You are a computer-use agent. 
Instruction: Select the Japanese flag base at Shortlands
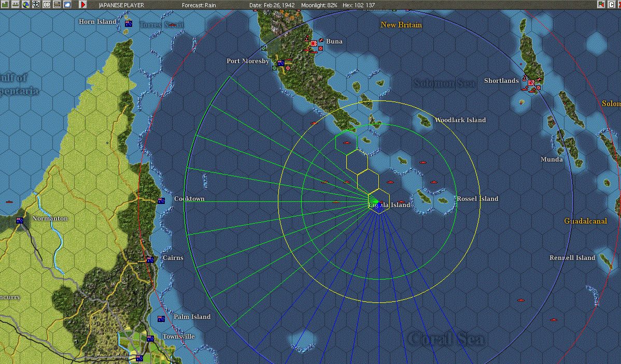pyautogui.click(x=531, y=83)
